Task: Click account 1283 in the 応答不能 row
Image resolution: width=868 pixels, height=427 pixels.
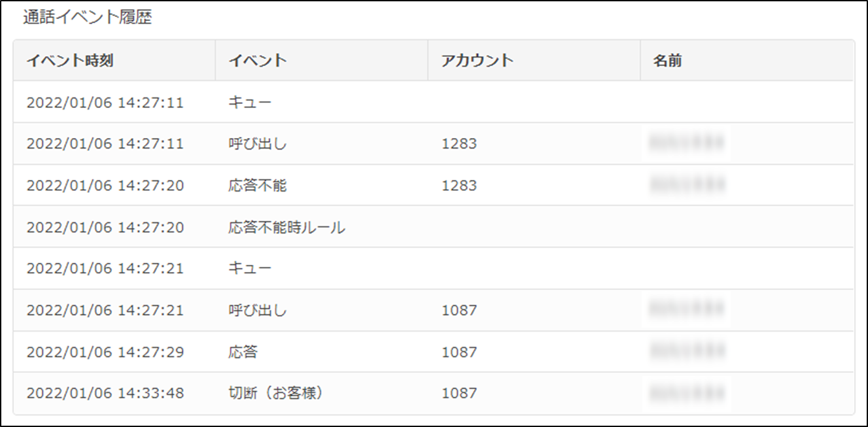Action: tap(459, 186)
